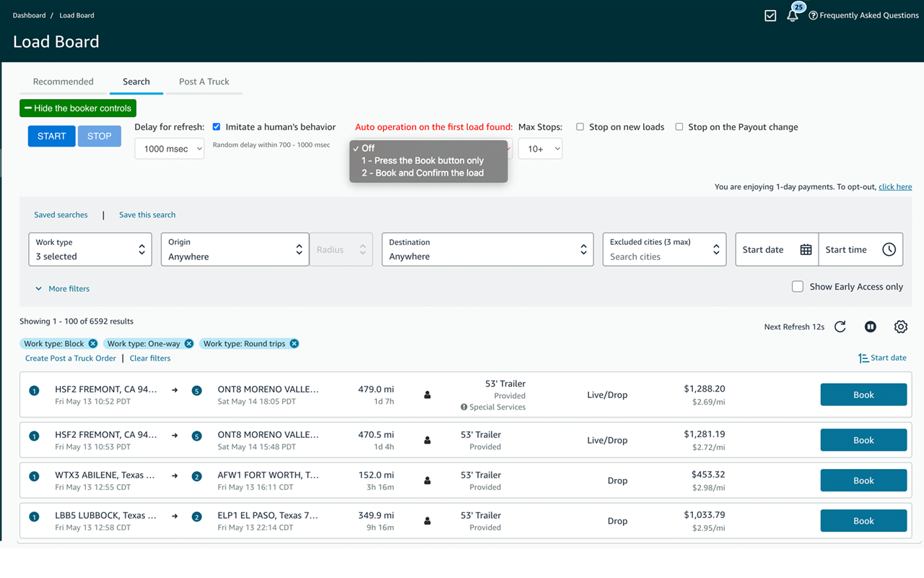Enable Stop on new loads

click(580, 127)
